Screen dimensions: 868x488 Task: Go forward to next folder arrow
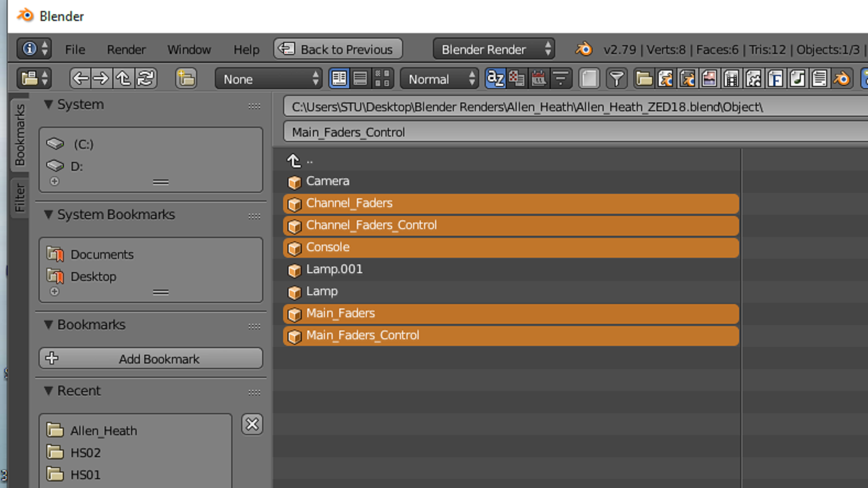[x=101, y=79]
